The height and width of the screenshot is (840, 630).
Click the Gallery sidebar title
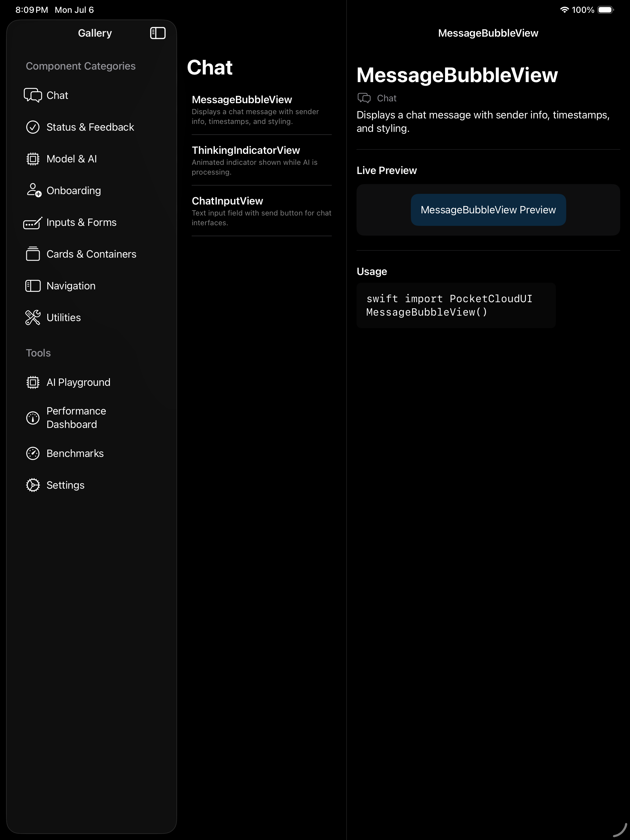click(x=95, y=33)
